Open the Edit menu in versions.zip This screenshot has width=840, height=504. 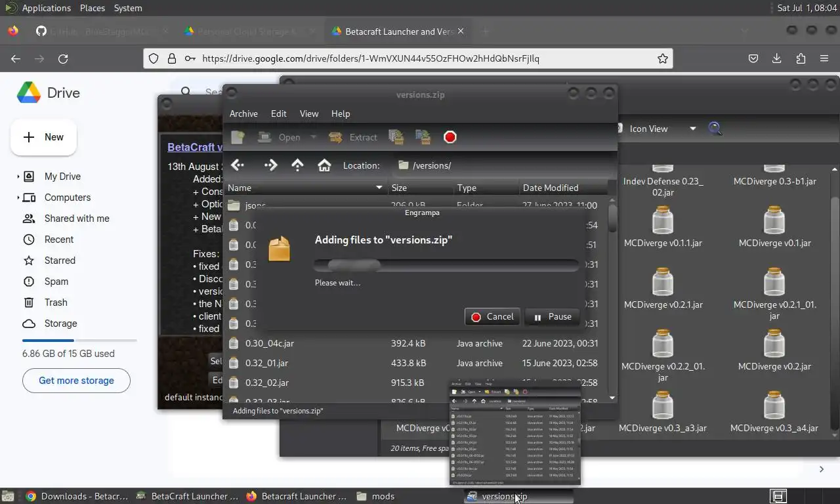click(279, 114)
